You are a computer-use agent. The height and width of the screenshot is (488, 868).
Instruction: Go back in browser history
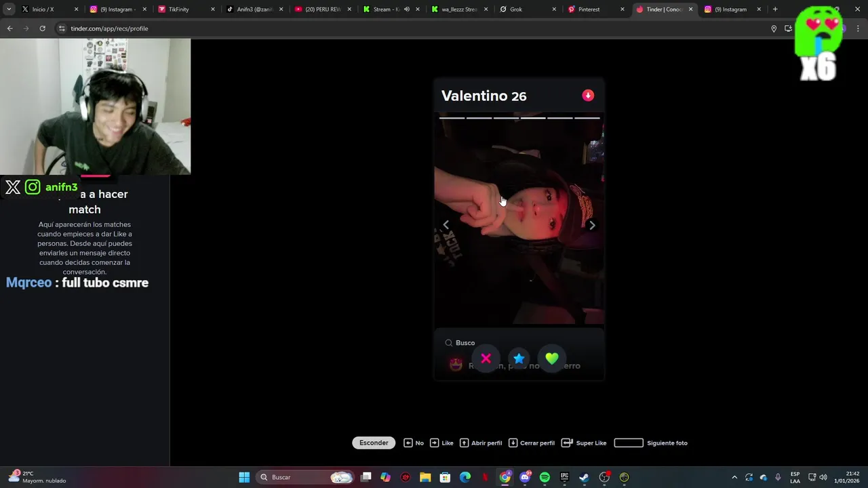tap(9, 28)
